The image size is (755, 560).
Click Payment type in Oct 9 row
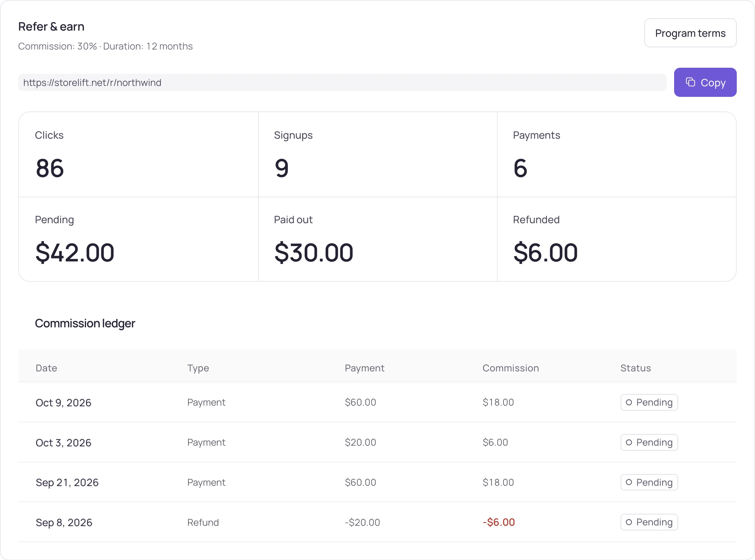tap(206, 402)
